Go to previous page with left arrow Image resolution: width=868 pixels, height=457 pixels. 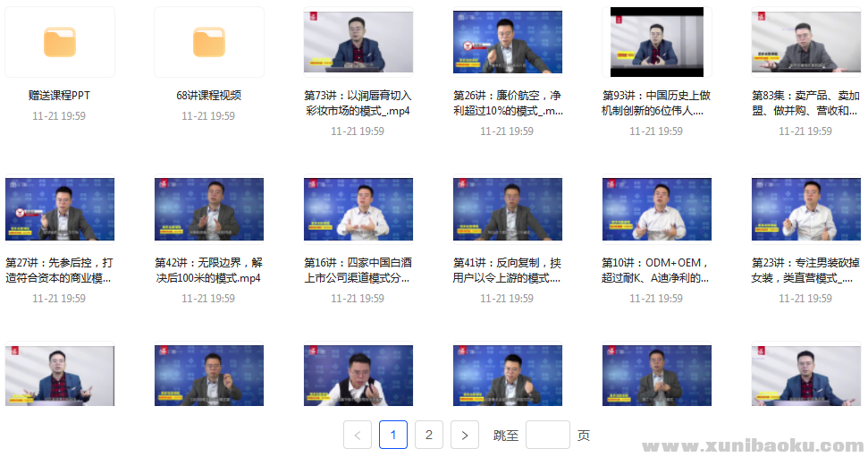(x=358, y=436)
